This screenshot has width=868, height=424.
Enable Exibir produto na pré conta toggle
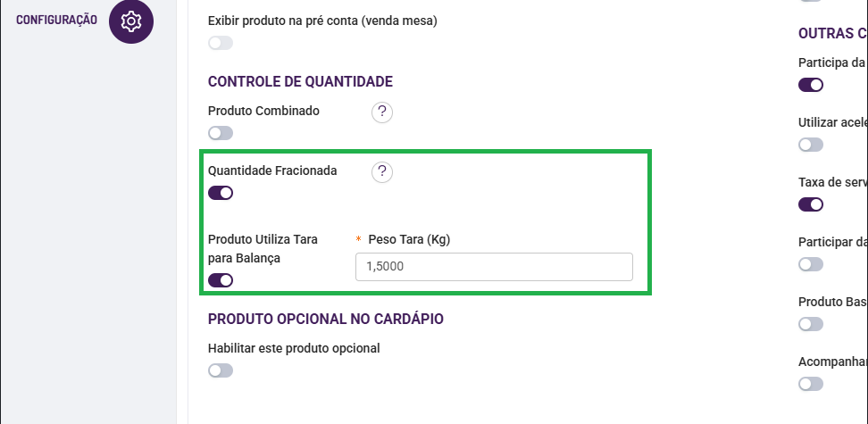tap(221, 43)
